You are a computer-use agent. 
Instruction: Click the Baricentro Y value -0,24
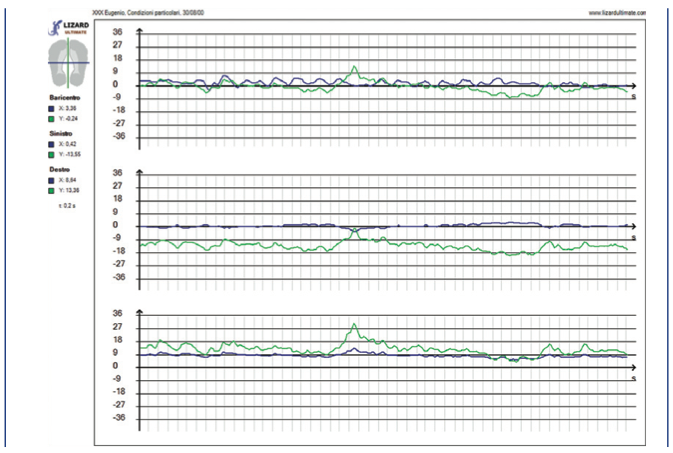[x=70, y=117]
